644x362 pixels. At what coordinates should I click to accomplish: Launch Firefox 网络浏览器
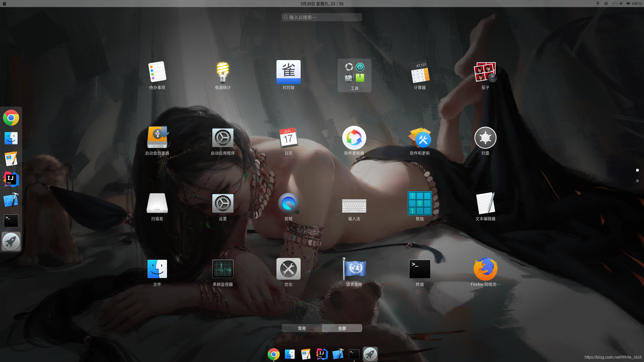tap(485, 269)
